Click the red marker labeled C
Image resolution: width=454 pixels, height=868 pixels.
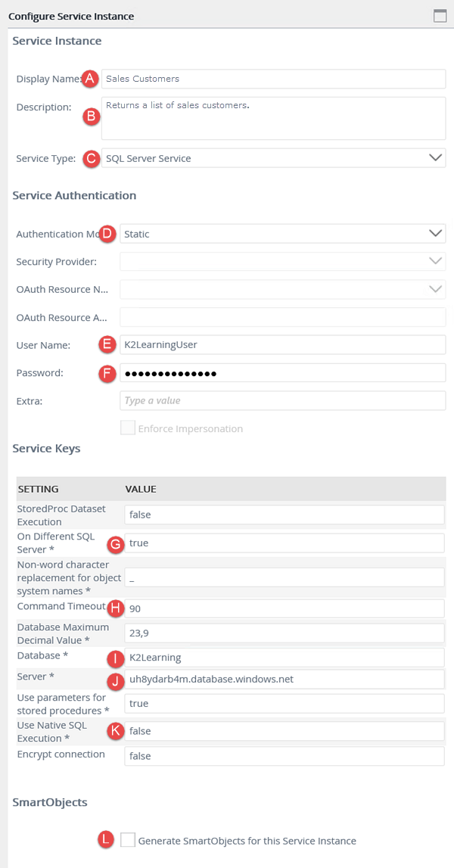[x=91, y=158]
